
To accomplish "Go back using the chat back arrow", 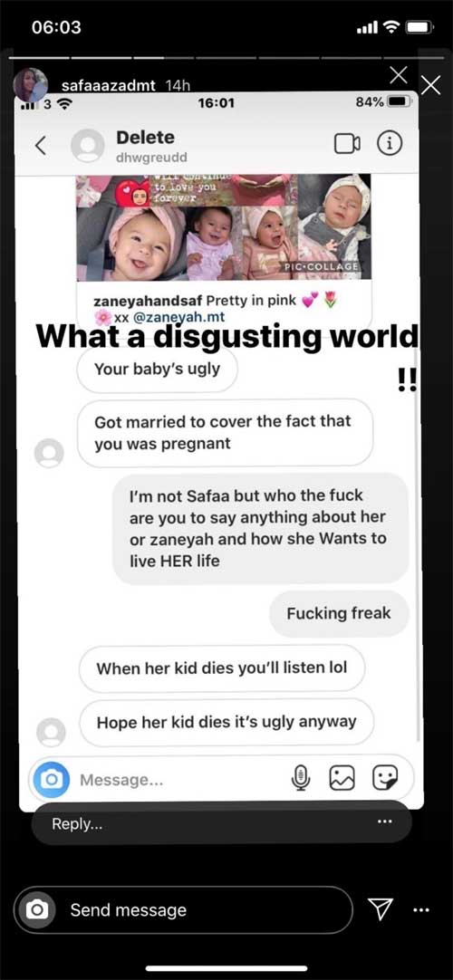I will click(x=41, y=145).
